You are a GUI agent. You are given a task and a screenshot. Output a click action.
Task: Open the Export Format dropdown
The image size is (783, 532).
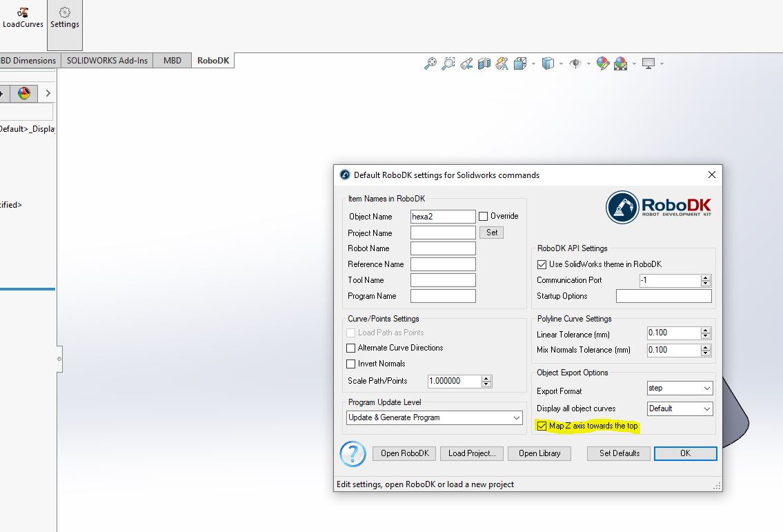(x=680, y=388)
